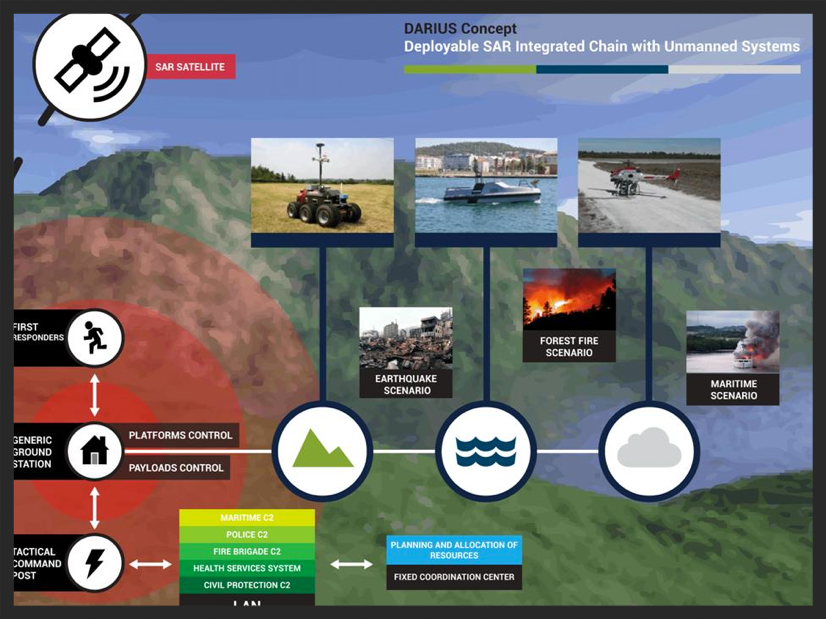The height and width of the screenshot is (619, 826).
Task: Click the GENERIC GROUND STATION label
Action: point(33,452)
